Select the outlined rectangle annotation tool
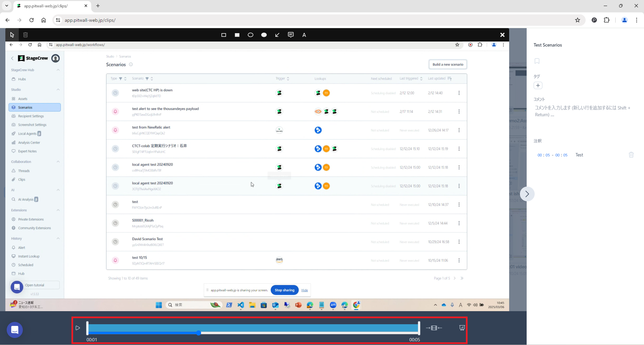Viewport: 644px width, 345px height. coord(224,35)
